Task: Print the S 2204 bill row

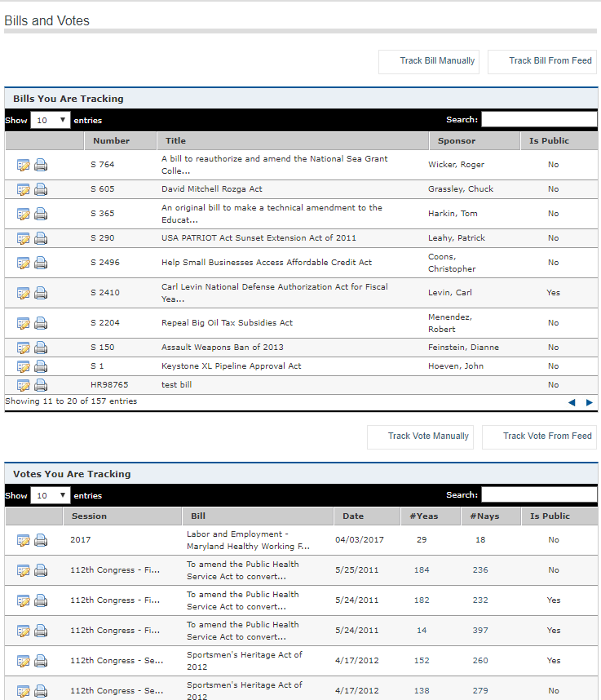Action: [x=41, y=323]
